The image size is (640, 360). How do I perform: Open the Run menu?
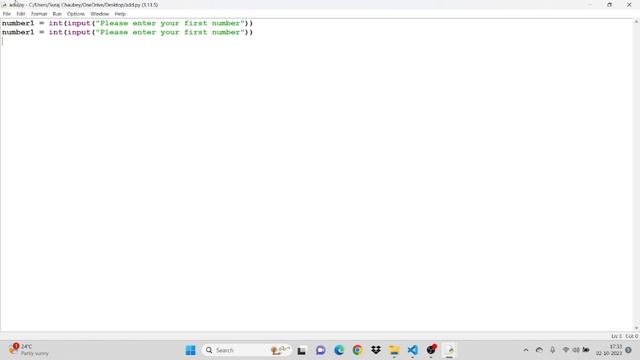coord(57,14)
